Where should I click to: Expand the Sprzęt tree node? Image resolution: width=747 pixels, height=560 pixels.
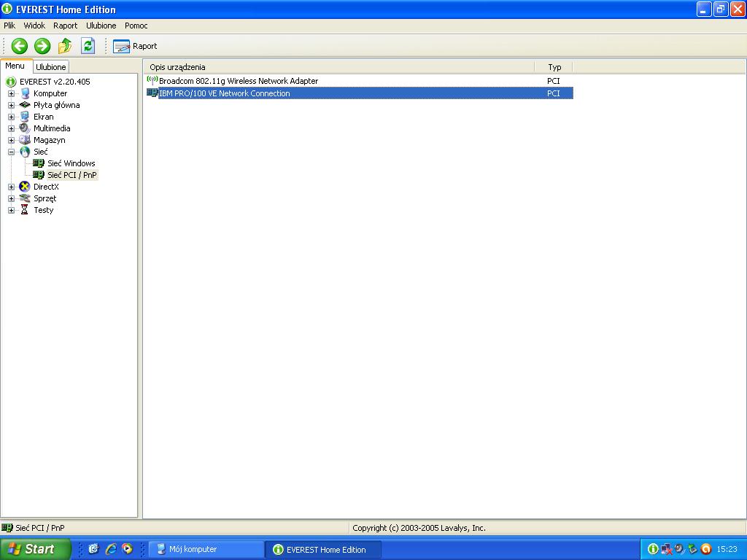point(11,198)
